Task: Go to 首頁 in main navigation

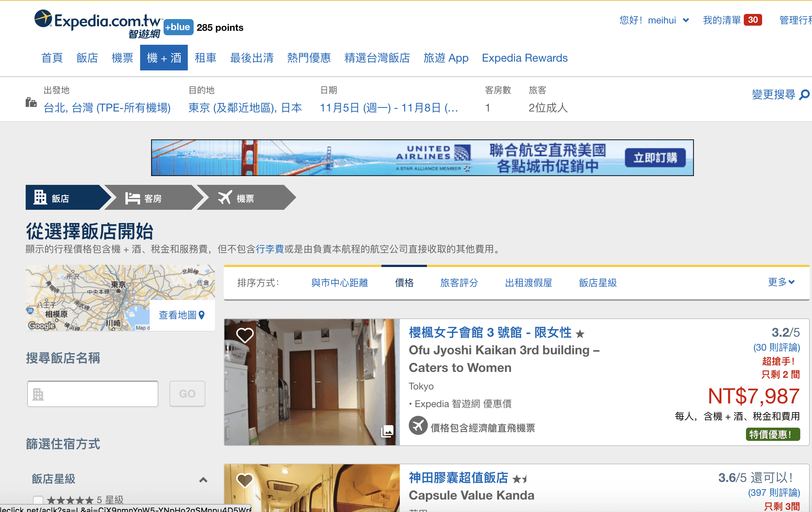Action: point(52,58)
